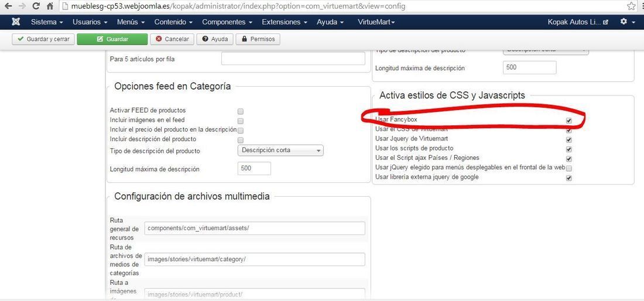Click Ruta general de recursos field
The height and width of the screenshot is (301, 644).
coord(255,228)
